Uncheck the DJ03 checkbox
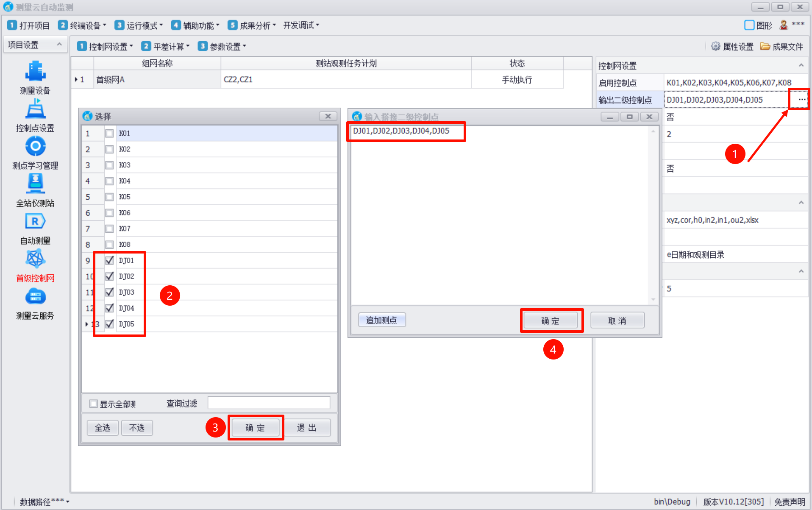The width and height of the screenshot is (812, 510). (109, 292)
